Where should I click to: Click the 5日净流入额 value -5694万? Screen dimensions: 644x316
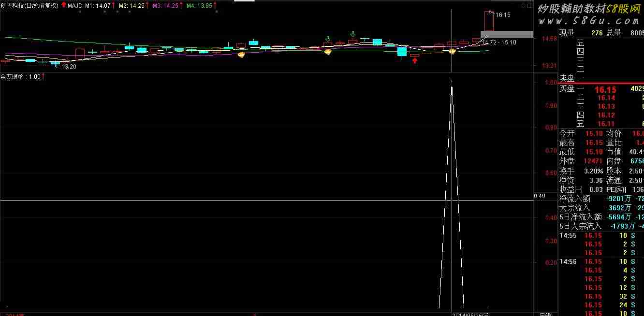(618, 217)
